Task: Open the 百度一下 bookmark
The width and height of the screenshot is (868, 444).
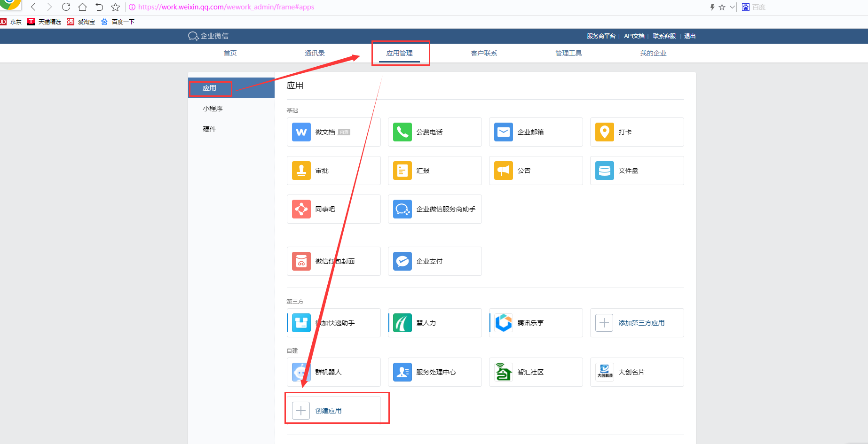Action: click(118, 22)
